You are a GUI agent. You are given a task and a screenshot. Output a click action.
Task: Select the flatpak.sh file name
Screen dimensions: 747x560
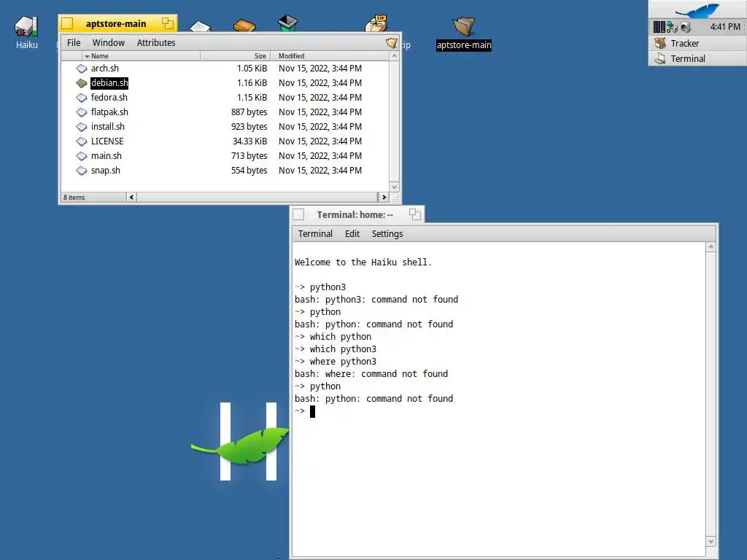tap(109, 112)
